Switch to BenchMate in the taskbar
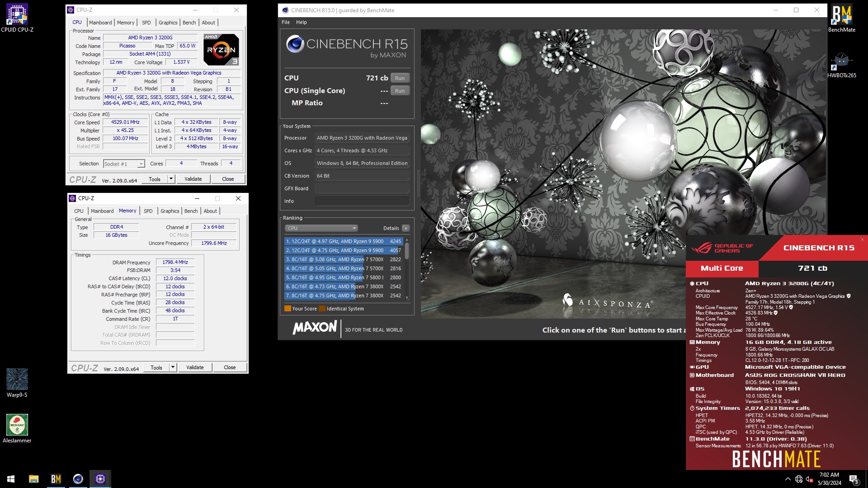Image resolution: width=868 pixels, height=488 pixels. 56,479
